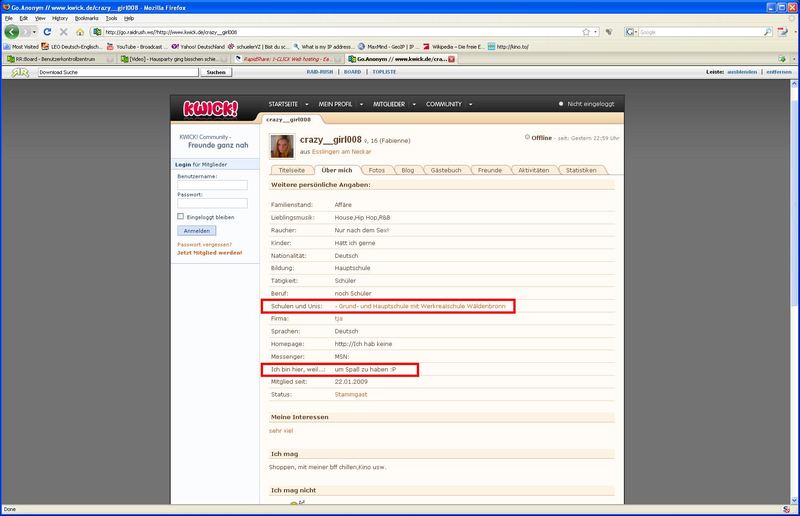
Task: Open the Gästebuch profile tab
Action: coord(446,170)
